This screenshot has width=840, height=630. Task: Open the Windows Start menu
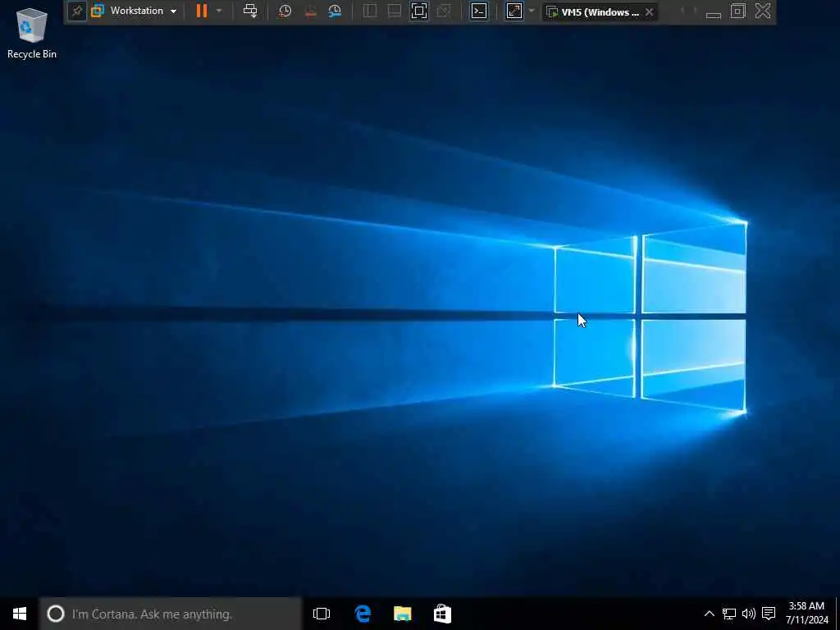tap(20, 614)
